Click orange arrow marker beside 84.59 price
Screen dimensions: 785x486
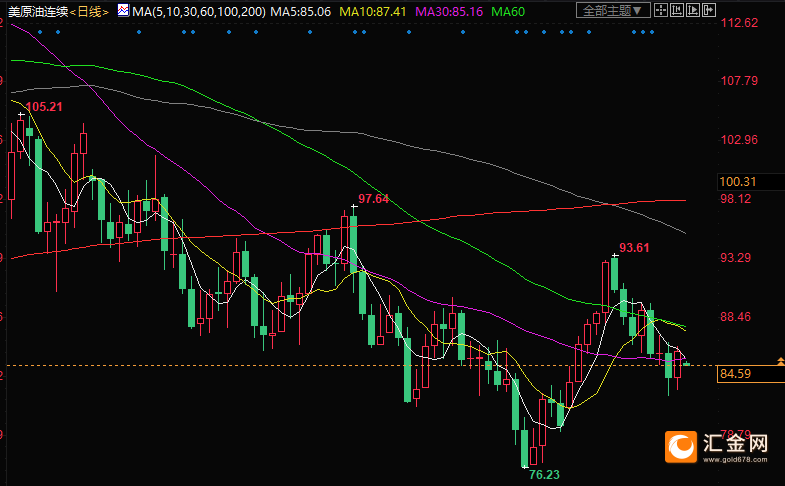point(780,361)
